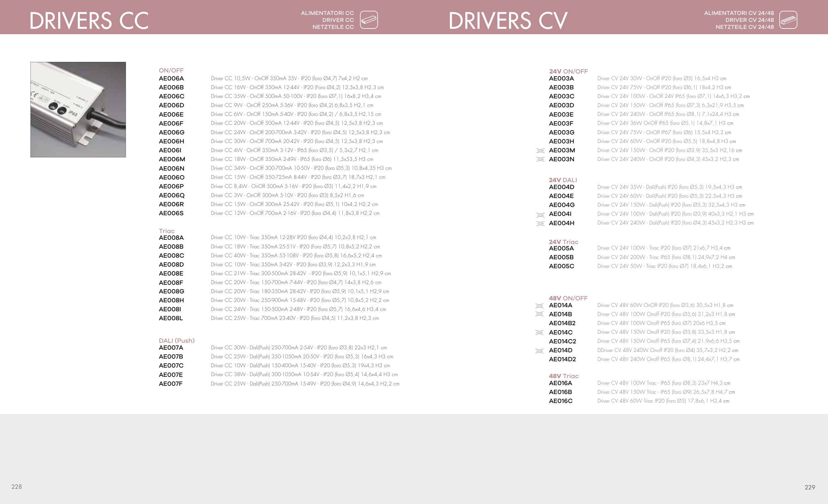The image size is (828, 504).
Task: Select the Triac section heading under Drivers CC
Action: pyautogui.click(x=167, y=231)
